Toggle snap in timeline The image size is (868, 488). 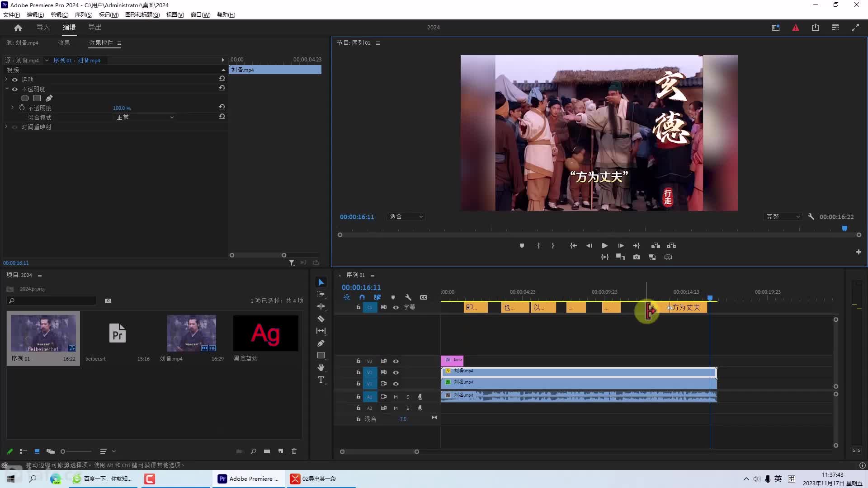click(362, 297)
